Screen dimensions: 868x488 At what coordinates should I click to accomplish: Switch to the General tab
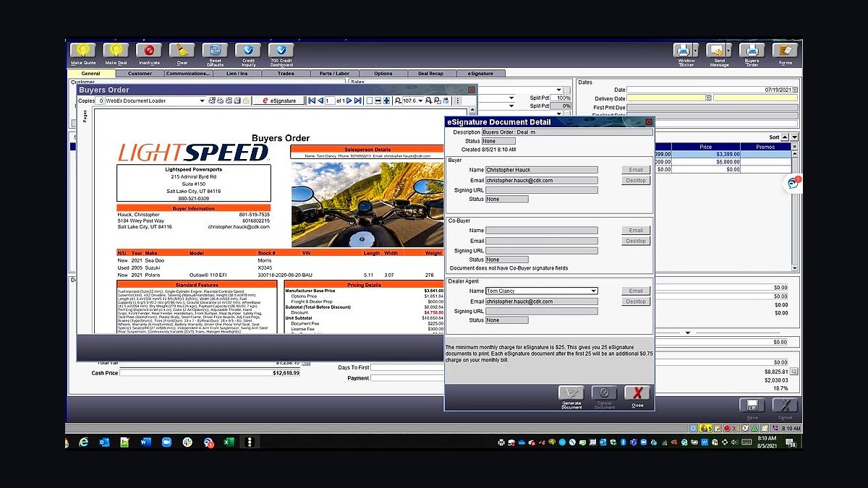(x=91, y=73)
